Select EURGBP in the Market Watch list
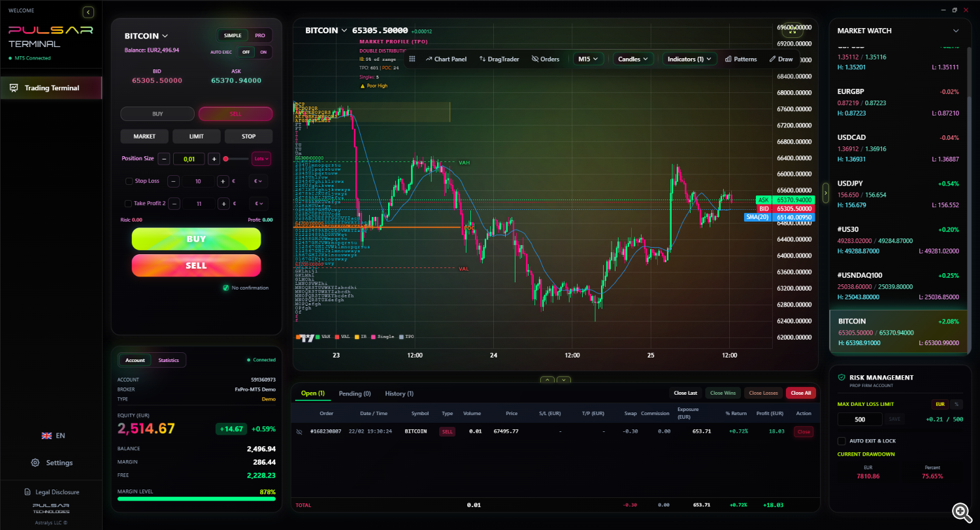This screenshot has width=980, height=530. point(898,102)
